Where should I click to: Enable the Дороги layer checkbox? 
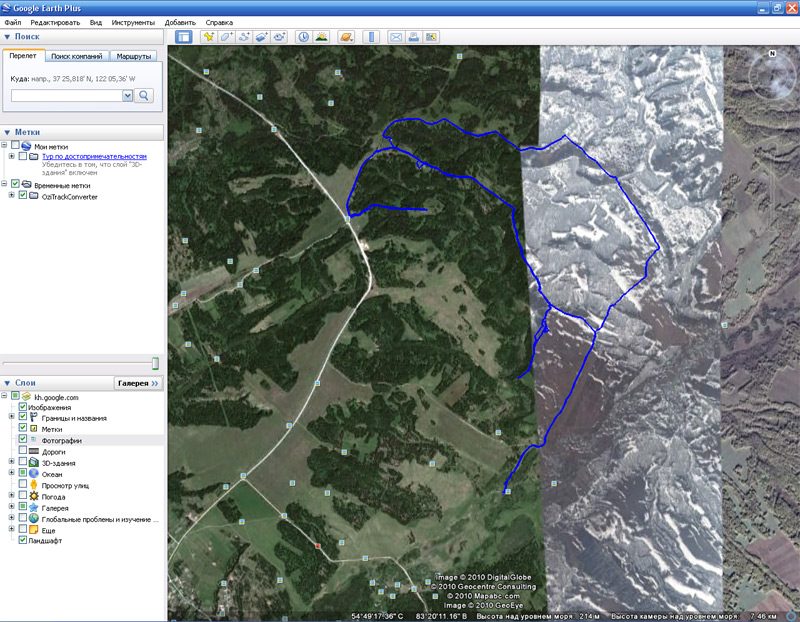coord(23,451)
